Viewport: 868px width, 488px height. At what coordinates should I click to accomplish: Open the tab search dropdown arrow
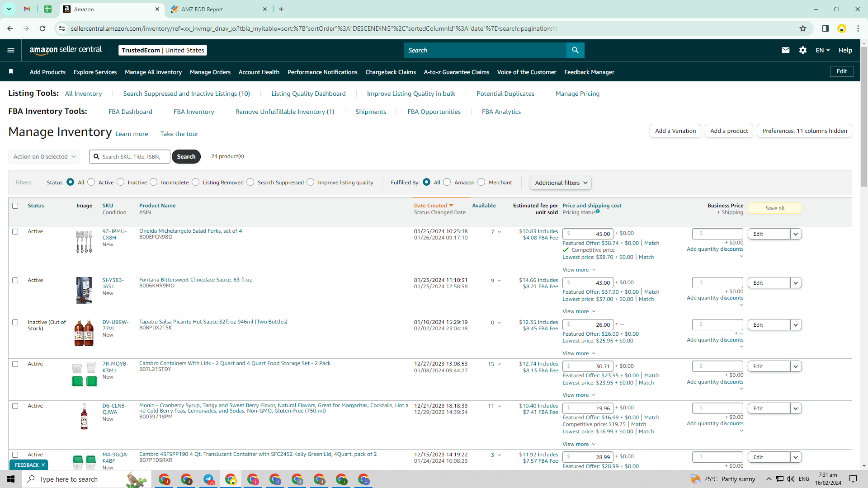pyautogui.click(x=9, y=9)
